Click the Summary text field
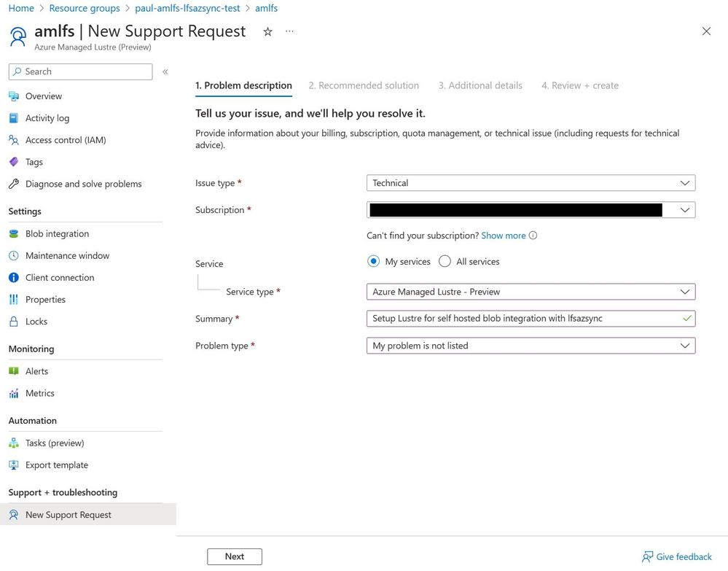Screen dimensions: 728x571 (531, 319)
